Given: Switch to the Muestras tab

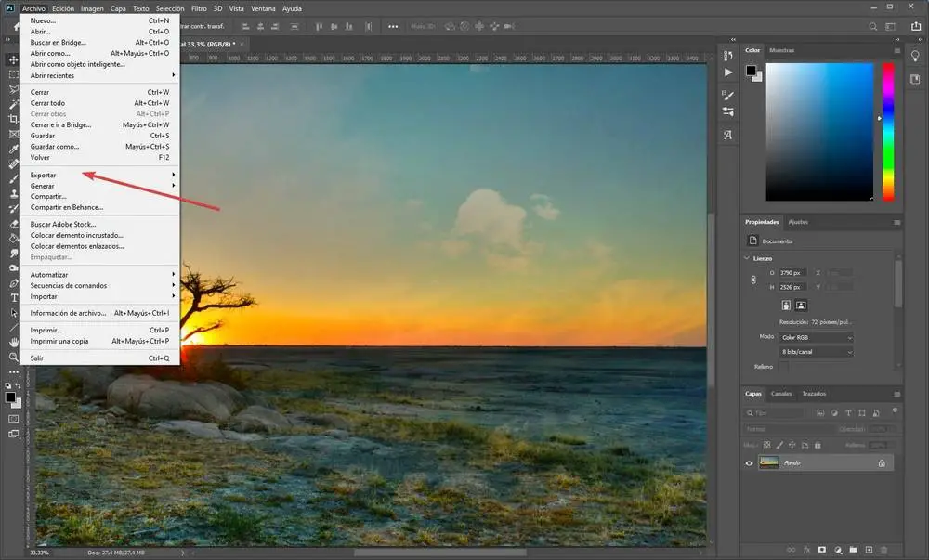Looking at the screenshot, I should (x=781, y=50).
